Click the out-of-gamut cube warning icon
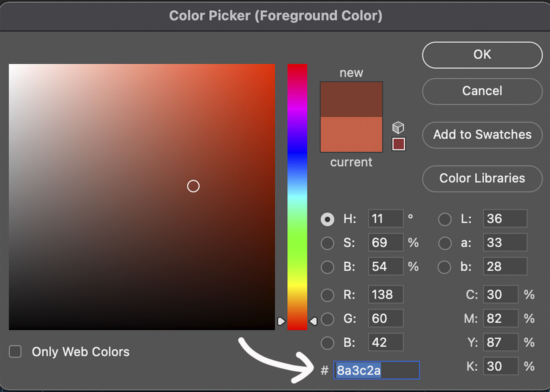The height and width of the screenshot is (392, 550). click(x=398, y=128)
